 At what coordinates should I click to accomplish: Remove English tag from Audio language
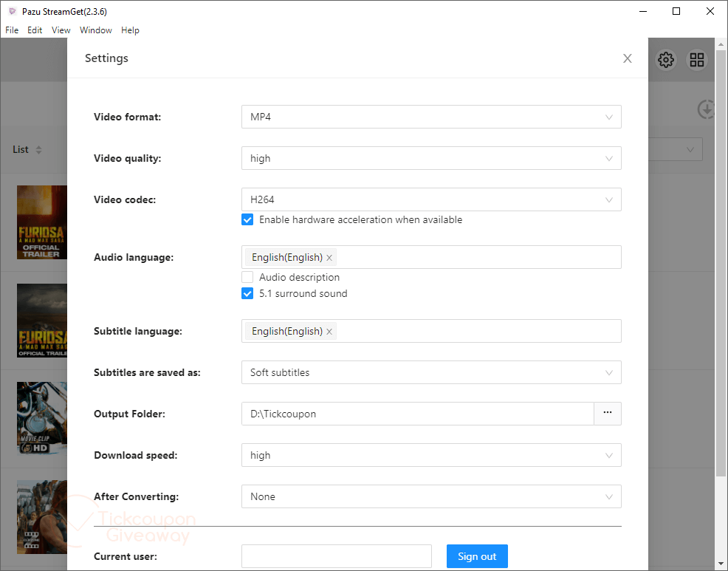[329, 258]
